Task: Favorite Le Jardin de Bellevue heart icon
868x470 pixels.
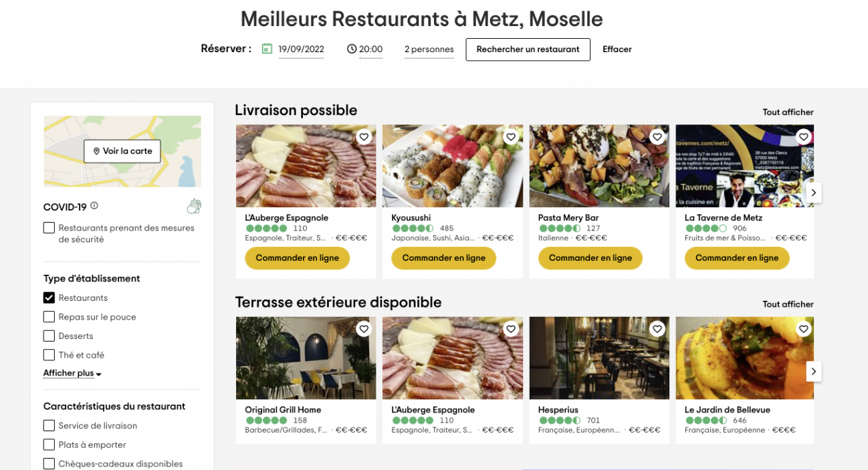Action: [804, 329]
